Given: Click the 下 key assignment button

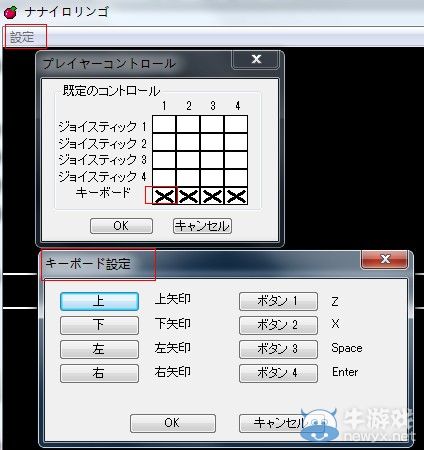Looking at the screenshot, I should [99, 325].
